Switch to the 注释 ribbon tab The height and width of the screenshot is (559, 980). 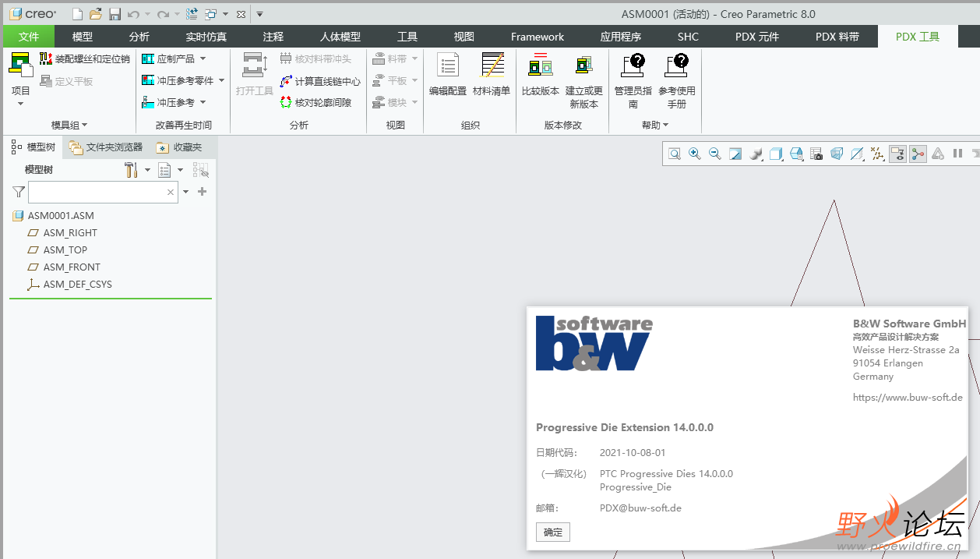[x=273, y=37]
